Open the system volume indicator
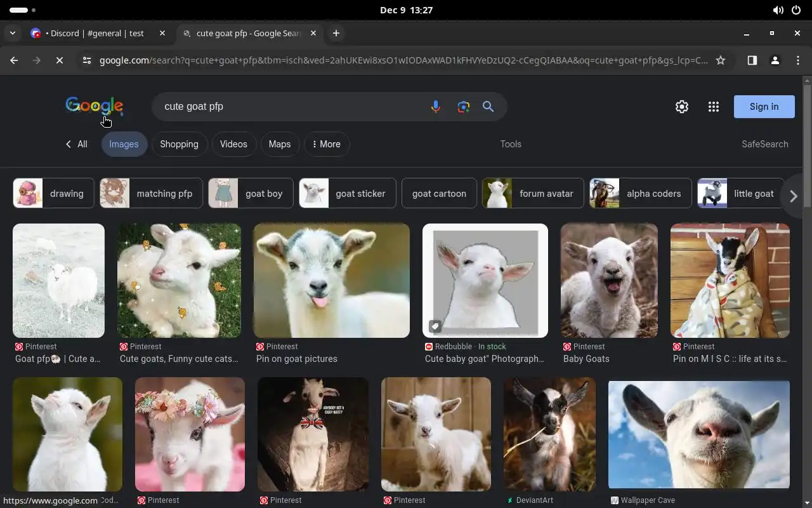This screenshot has height=508, width=812. (778, 10)
